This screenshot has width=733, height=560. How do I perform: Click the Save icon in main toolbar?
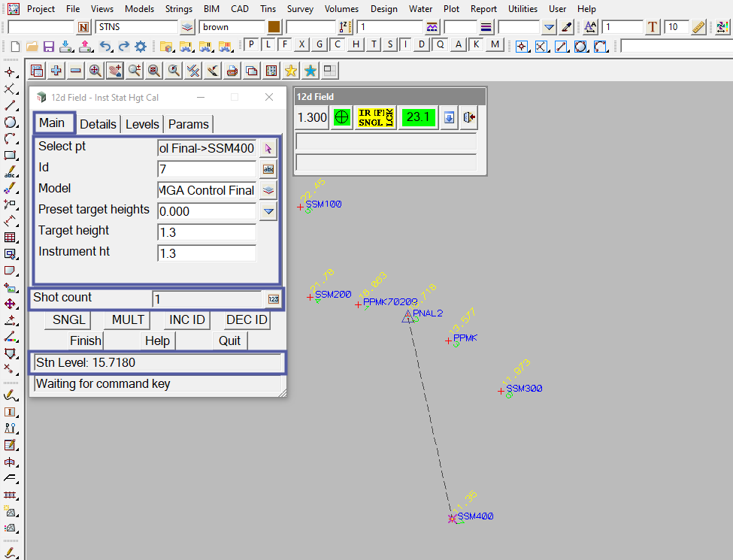(x=49, y=46)
